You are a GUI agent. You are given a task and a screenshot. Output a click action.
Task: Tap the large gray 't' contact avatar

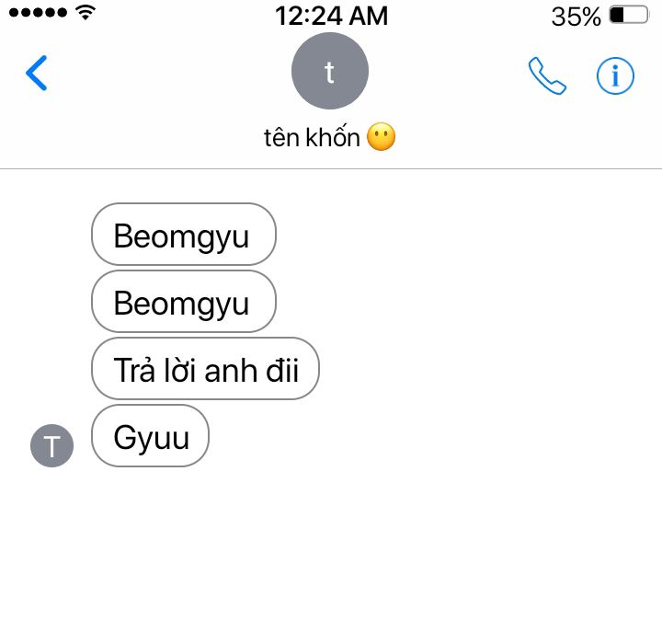330,71
